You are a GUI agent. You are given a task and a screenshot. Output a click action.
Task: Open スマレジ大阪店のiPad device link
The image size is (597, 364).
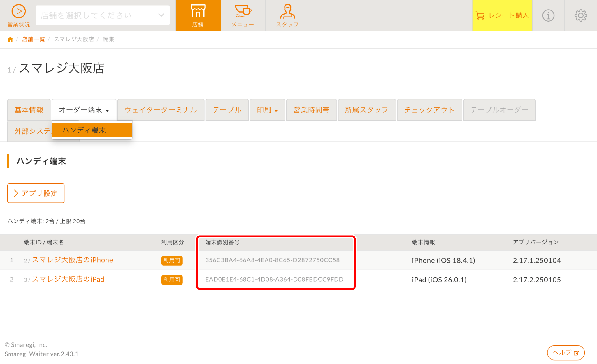tap(68, 279)
